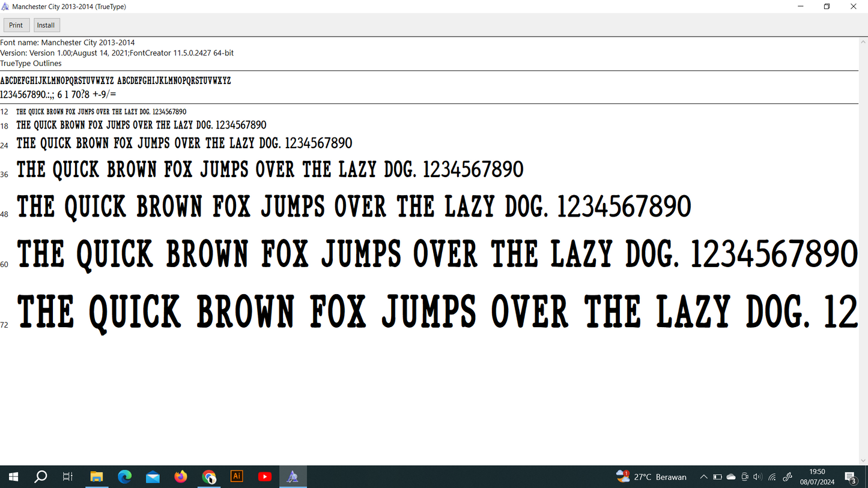Click the 'TrueType Outlines' text
The height and width of the screenshot is (488, 868).
(x=31, y=63)
